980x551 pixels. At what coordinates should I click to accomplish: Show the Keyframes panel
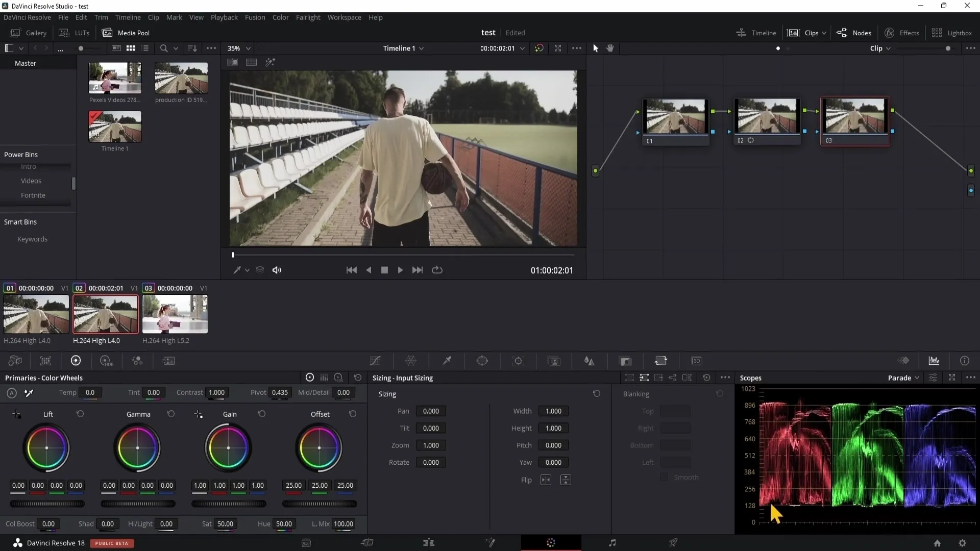[904, 361]
